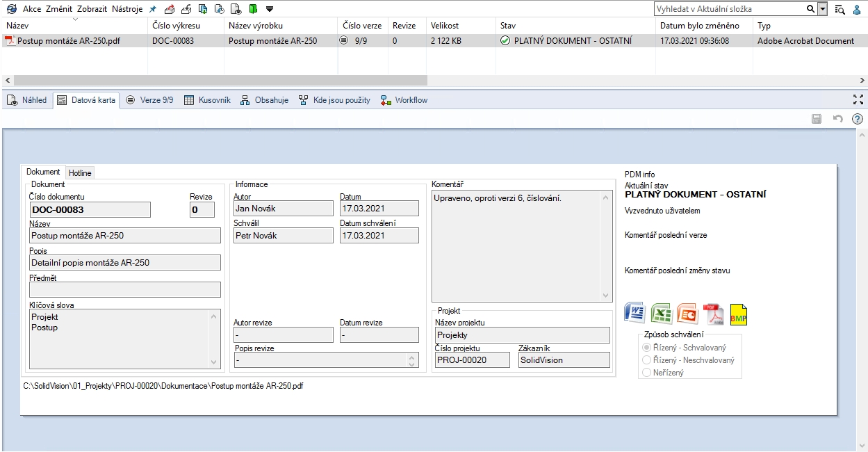
Task: Click the green book change-state icon
Action: point(253,9)
